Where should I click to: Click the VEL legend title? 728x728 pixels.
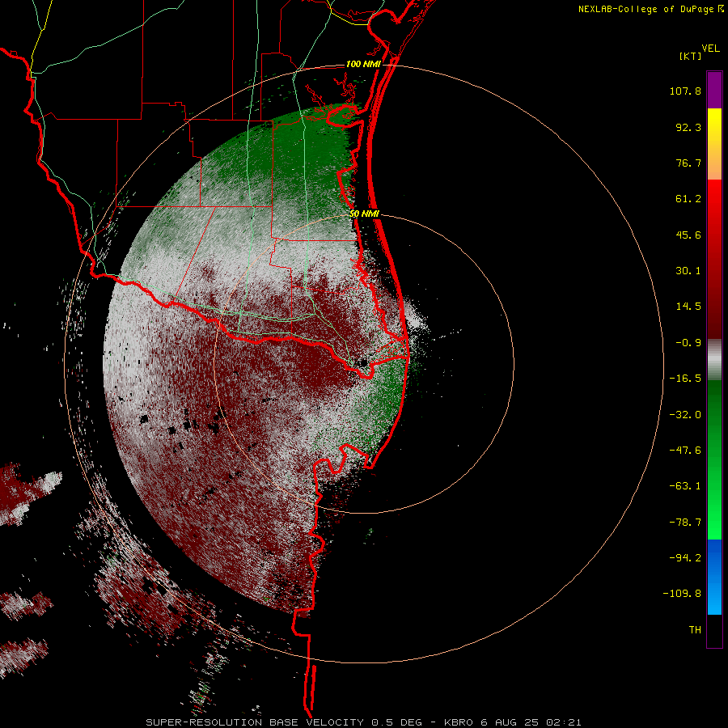click(710, 49)
